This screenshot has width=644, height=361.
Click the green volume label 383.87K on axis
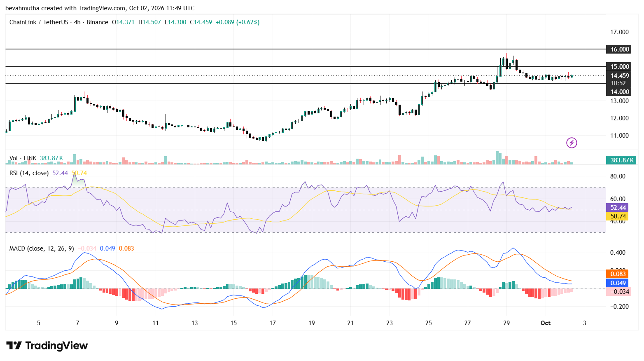point(621,160)
